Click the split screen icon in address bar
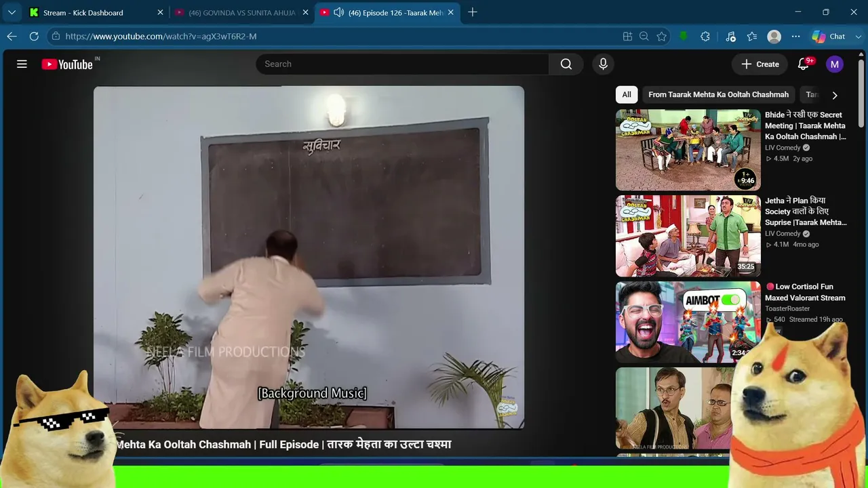Viewport: 868px width, 488px height. click(627, 37)
